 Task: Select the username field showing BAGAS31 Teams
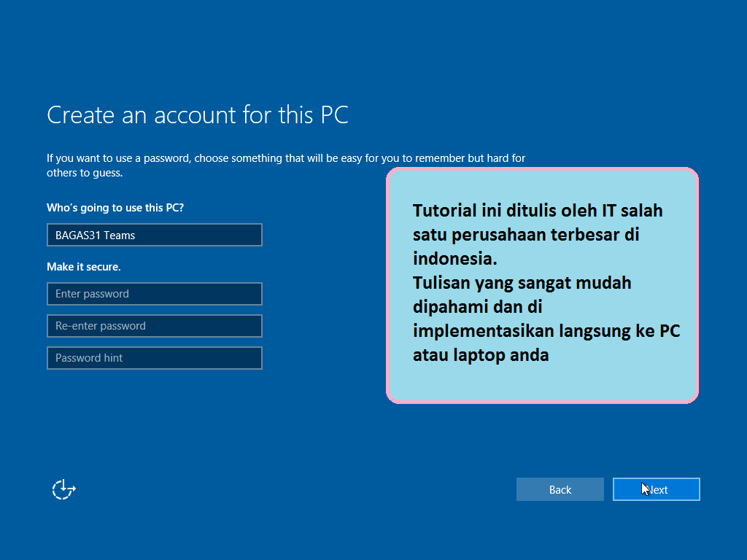(154, 235)
